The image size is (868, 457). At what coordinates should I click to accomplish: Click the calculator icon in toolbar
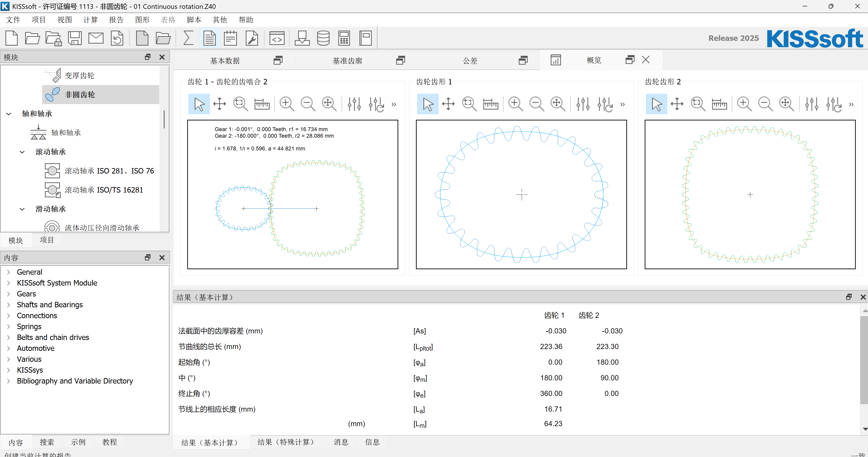click(x=344, y=38)
